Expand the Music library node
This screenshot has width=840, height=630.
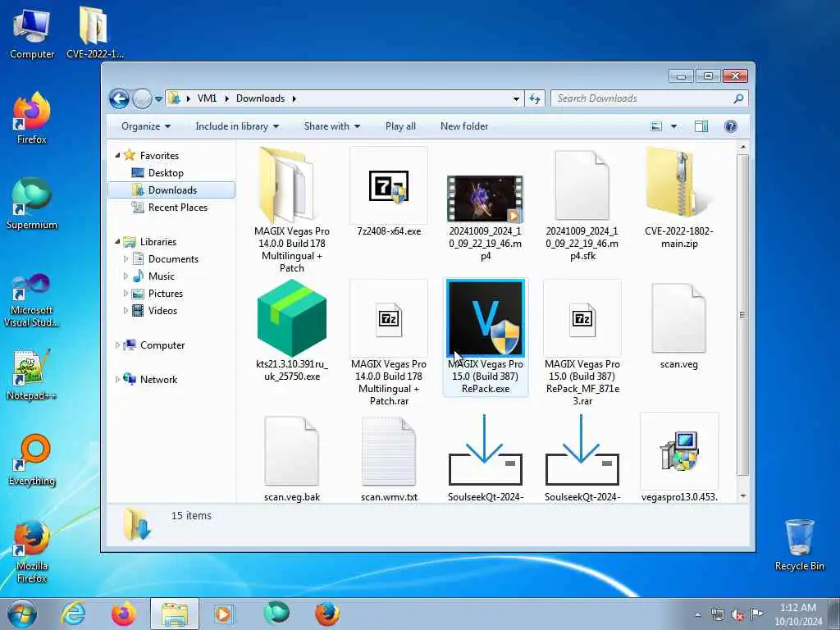(x=126, y=276)
